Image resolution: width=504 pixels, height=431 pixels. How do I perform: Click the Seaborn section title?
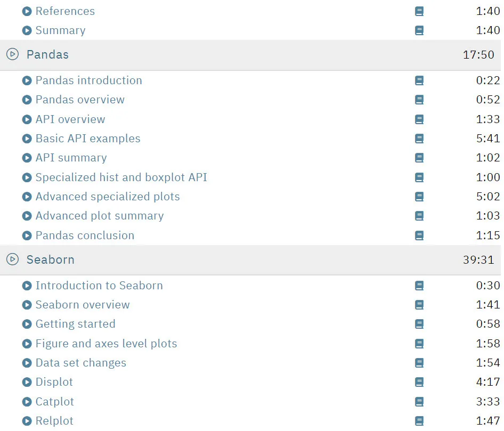tap(51, 259)
